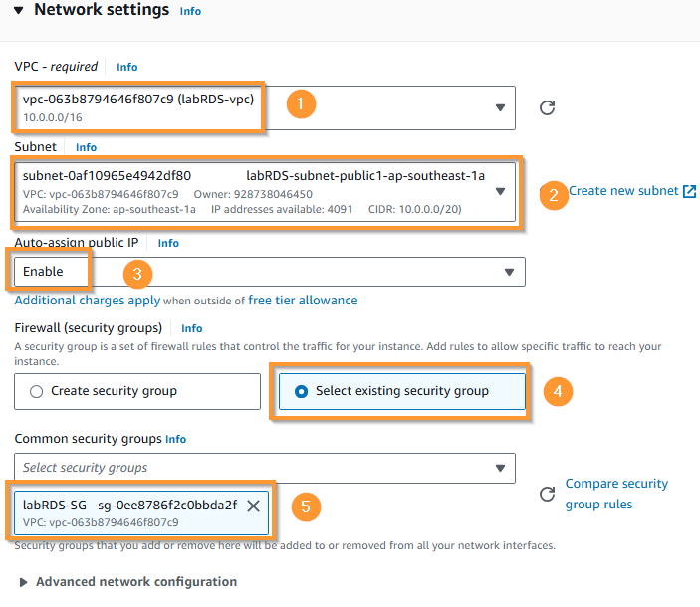Image resolution: width=700 pixels, height=607 pixels.
Task: Open the VPC dropdown
Action: pyautogui.click(x=499, y=107)
